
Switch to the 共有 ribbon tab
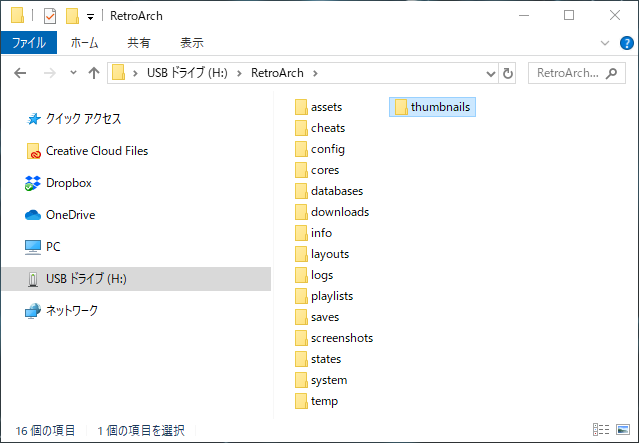click(139, 42)
